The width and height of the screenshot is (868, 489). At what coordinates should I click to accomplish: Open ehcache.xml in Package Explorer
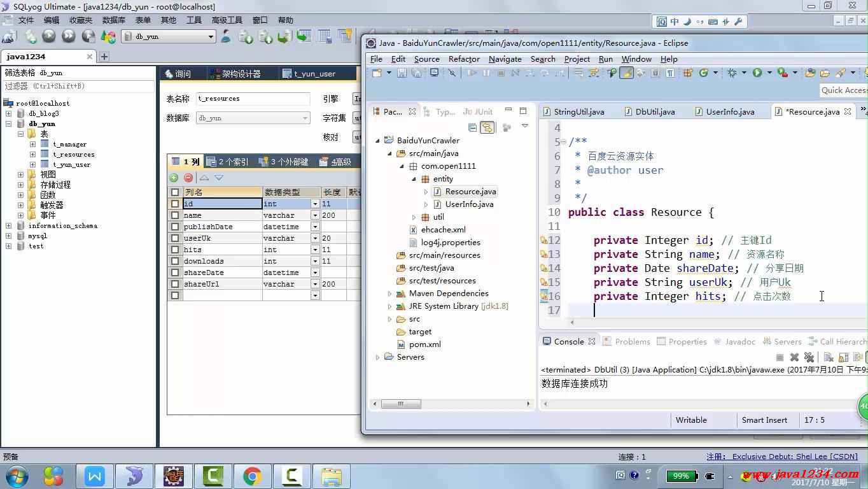tap(443, 230)
